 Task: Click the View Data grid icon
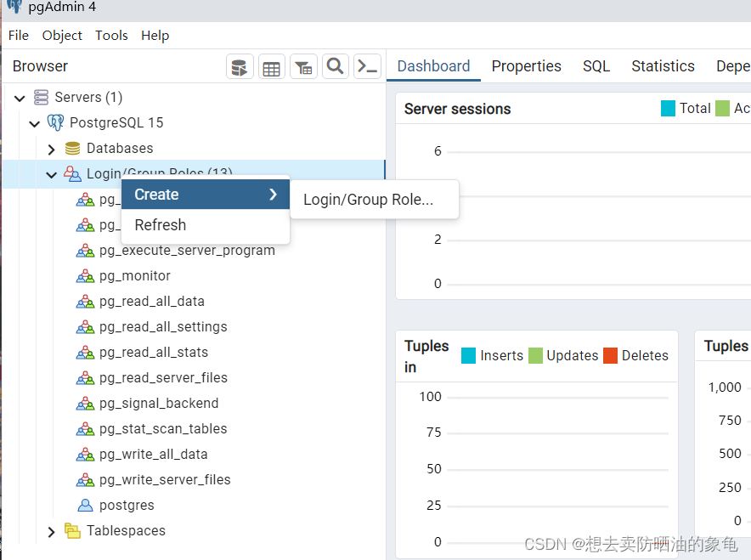pos(271,66)
